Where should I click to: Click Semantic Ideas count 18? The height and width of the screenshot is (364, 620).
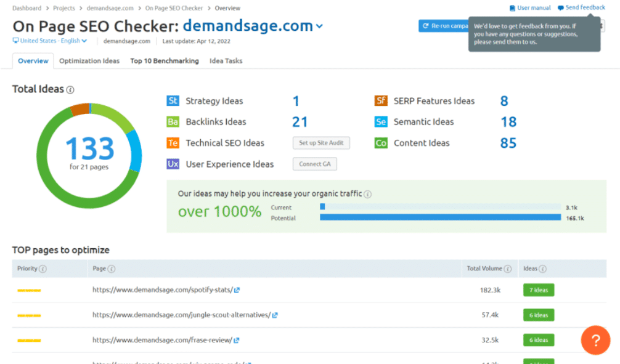(x=508, y=122)
